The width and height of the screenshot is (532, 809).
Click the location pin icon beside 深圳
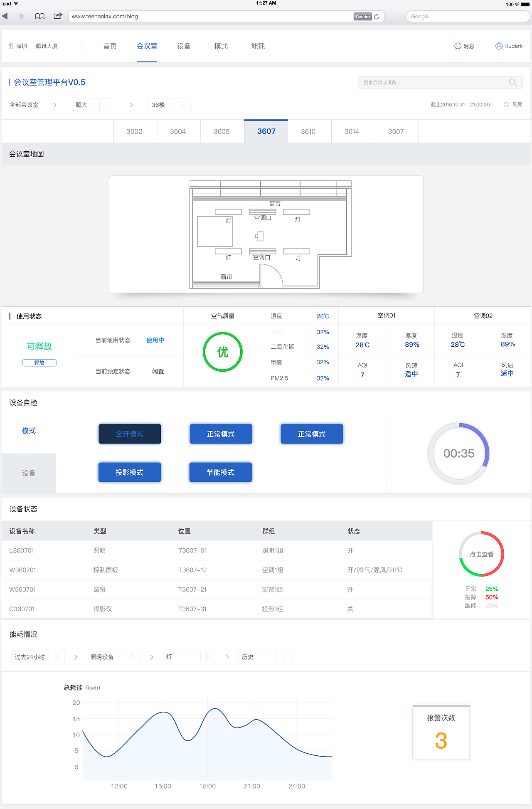(11, 46)
